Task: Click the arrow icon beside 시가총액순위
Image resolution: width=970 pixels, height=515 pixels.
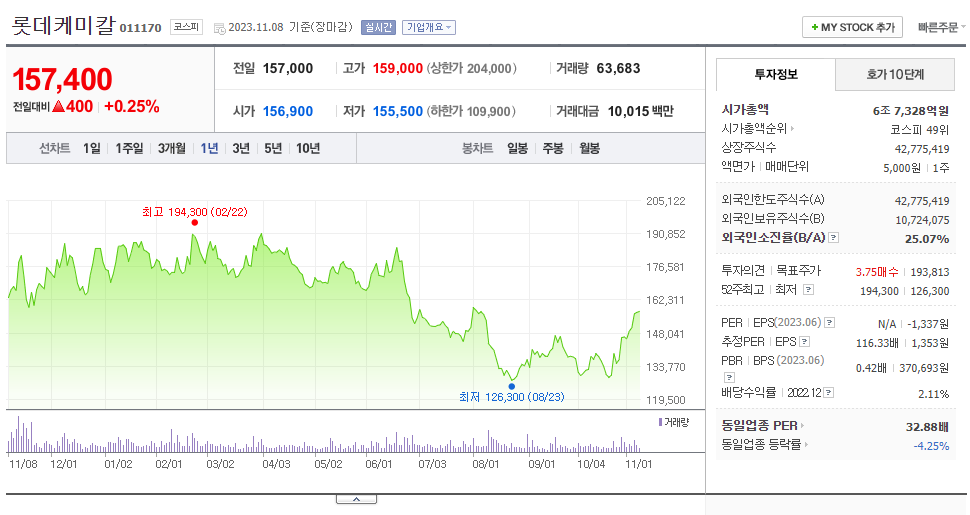Action: (792, 129)
